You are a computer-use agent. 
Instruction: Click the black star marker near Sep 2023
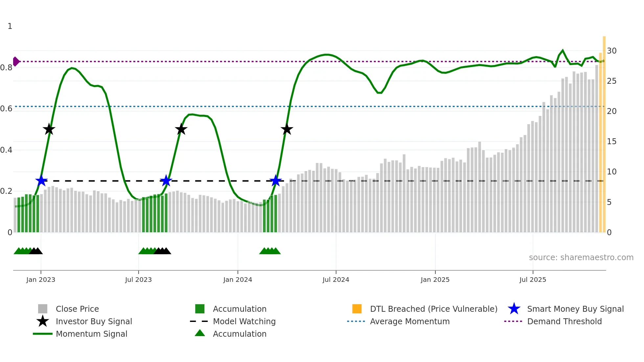pyautogui.click(x=181, y=129)
